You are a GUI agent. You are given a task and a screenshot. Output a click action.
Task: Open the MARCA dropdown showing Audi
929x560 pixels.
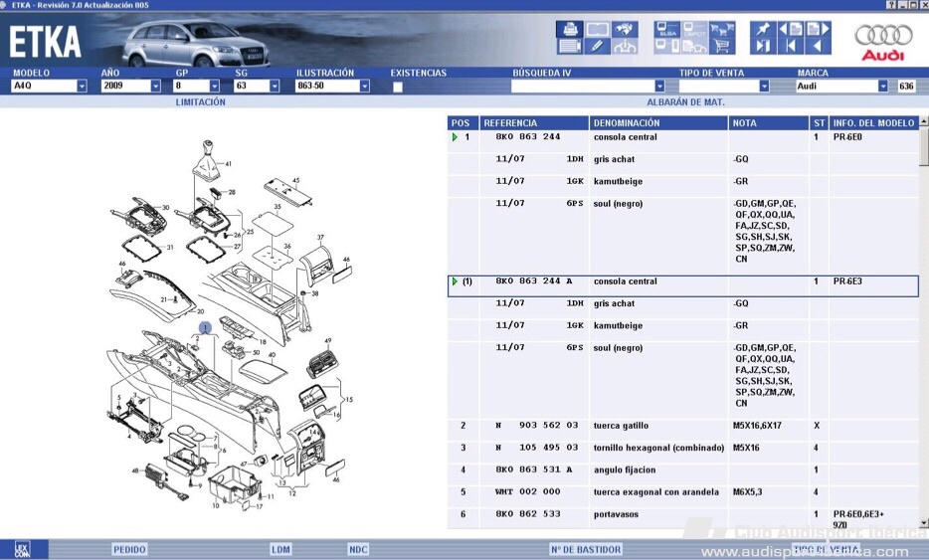click(x=883, y=86)
